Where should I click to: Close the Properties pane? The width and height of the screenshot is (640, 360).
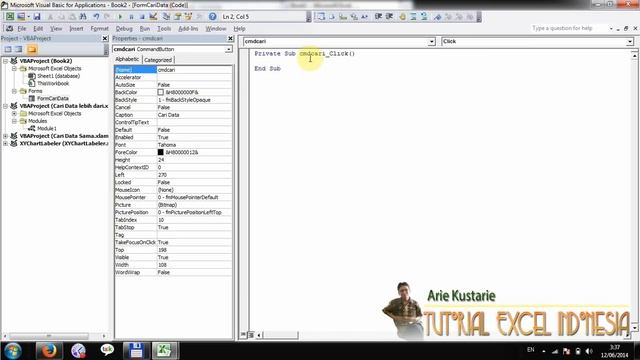tap(230, 38)
